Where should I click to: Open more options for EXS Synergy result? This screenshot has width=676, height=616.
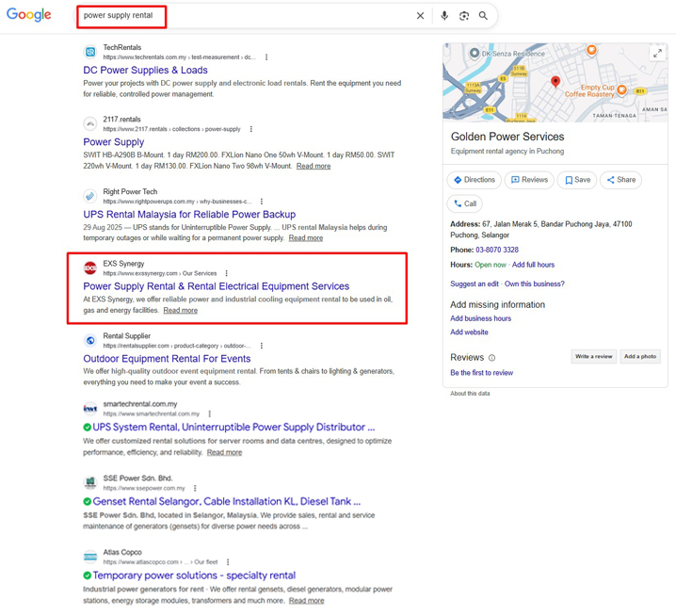pyautogui.click(x=226, y=273)
